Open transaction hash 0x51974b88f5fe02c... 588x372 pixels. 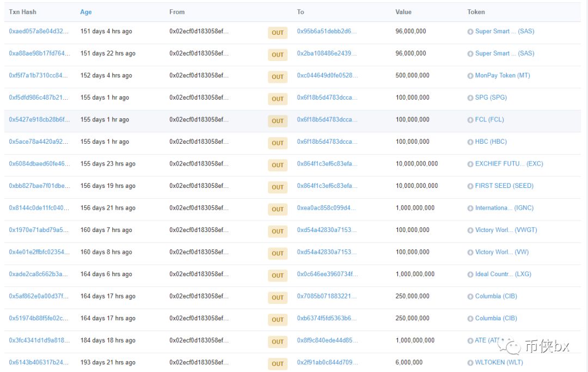(38, 319)
